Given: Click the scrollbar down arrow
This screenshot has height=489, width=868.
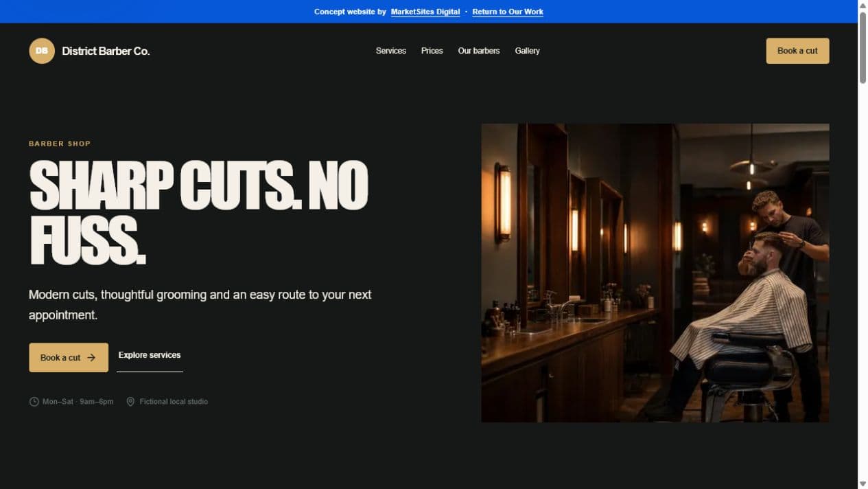Looking at the screenshot, I should [863, 484].
